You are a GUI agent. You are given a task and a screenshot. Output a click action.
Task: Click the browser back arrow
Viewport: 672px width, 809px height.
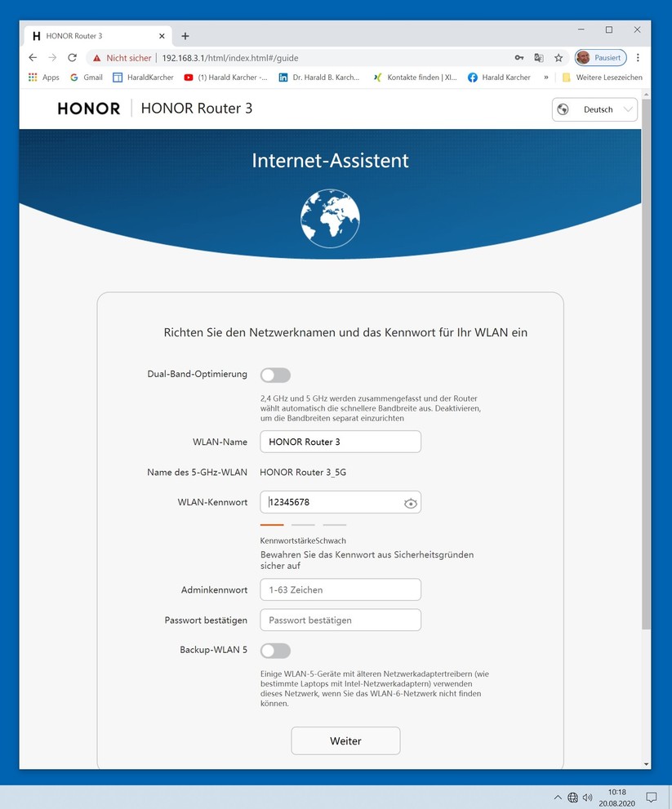click(x=33, y=58)
